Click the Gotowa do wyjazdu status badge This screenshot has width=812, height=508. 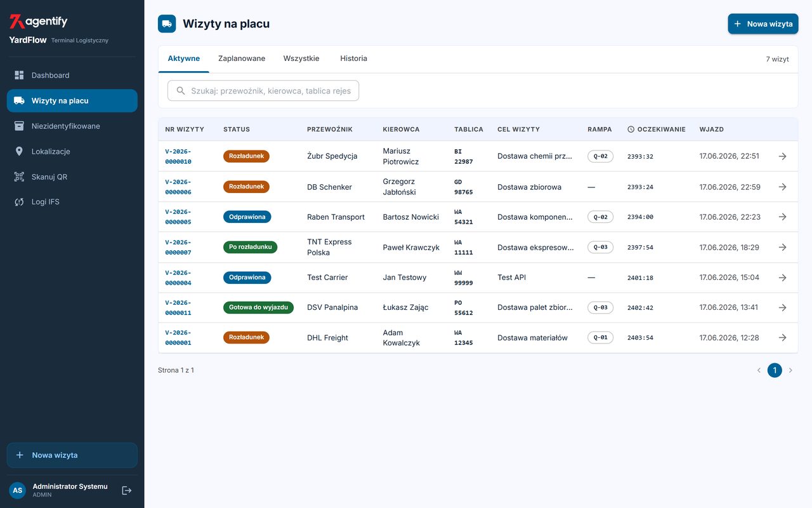[258, 307]
